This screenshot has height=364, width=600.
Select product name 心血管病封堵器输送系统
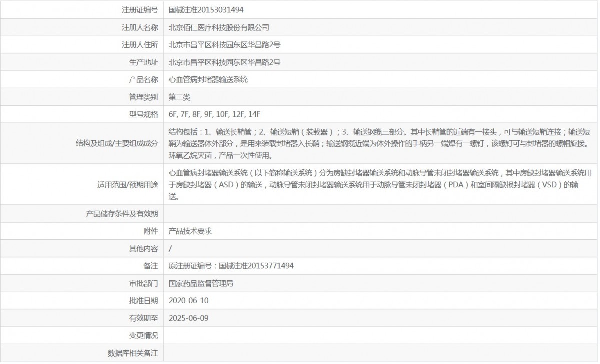pyautogui.click(x=208, y=79)
